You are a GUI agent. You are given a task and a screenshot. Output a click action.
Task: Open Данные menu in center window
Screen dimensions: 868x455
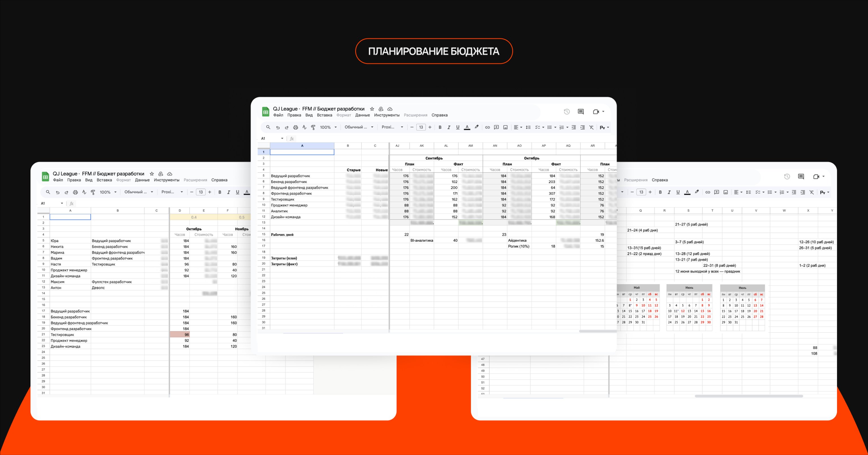[x=362, y=115]
